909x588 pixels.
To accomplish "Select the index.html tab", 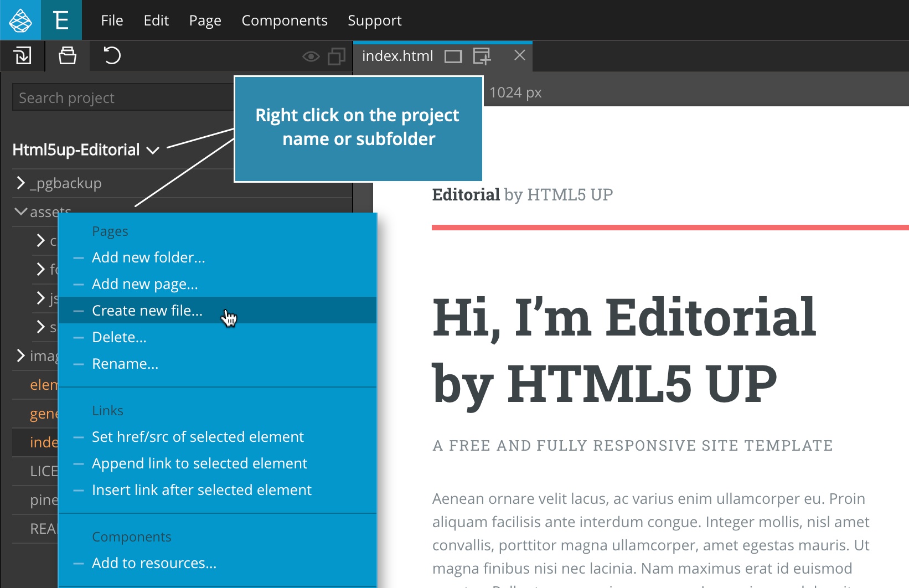I will (397, 56).
